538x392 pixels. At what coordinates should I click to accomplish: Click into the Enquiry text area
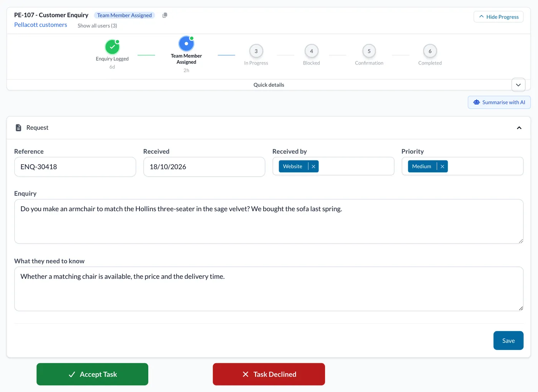click(269, 222)
